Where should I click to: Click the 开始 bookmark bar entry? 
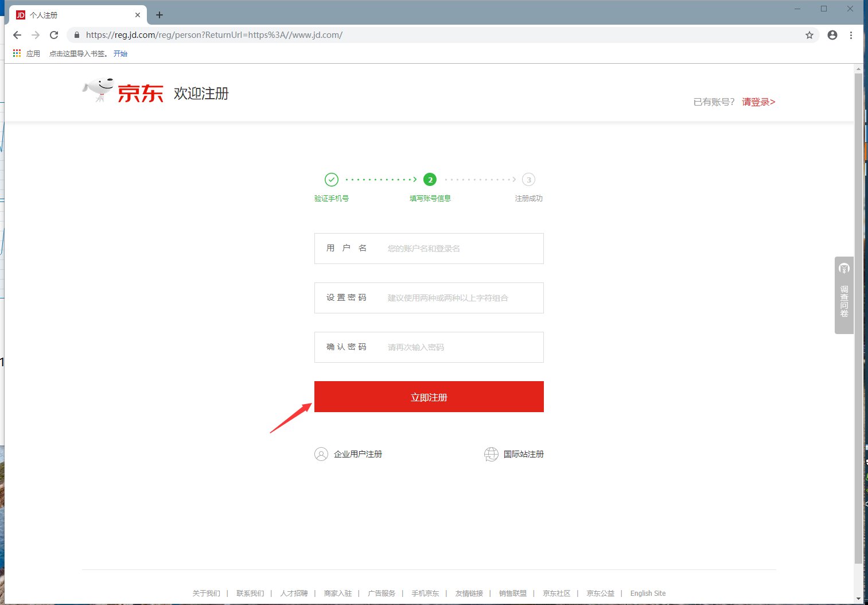[120, 53]
